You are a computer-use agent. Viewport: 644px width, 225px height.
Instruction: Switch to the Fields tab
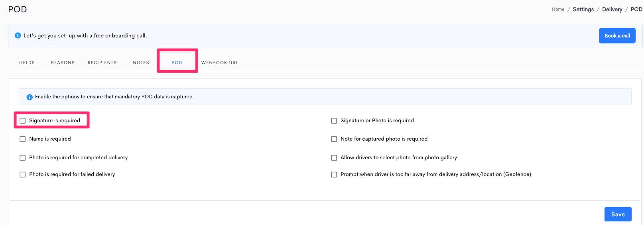[27, 63]
